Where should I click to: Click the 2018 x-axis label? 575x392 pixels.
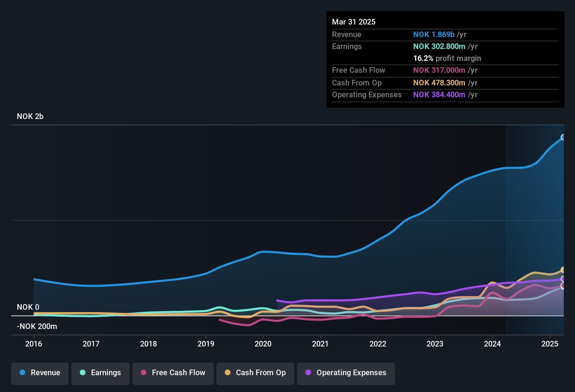click(148, 344)
